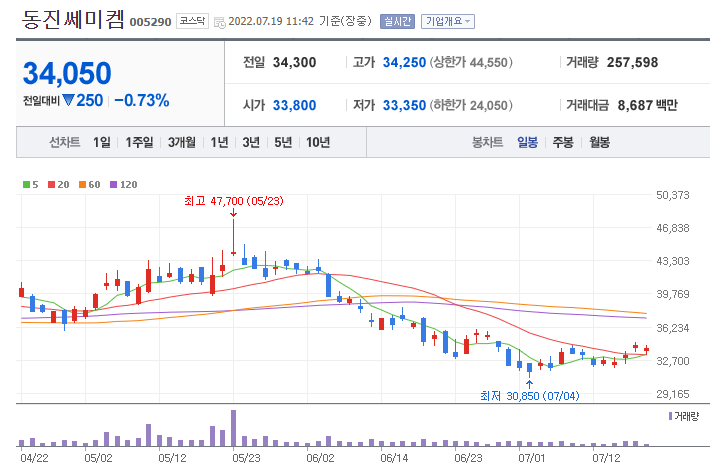Click the calendar icon beside the date
Image resolution: width=710 pixels, height=469 pixels.
[x=219, y=22]
